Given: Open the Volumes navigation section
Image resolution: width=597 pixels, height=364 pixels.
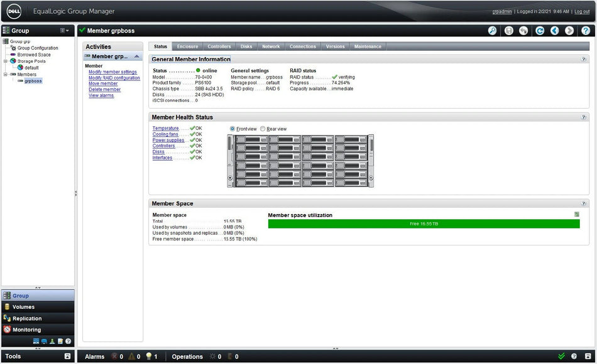Looking at the screenshot, I should (38, 306).
